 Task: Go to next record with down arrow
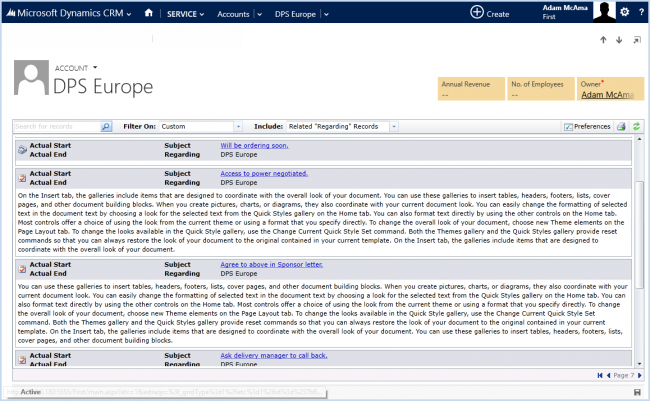tap(619, 40)
